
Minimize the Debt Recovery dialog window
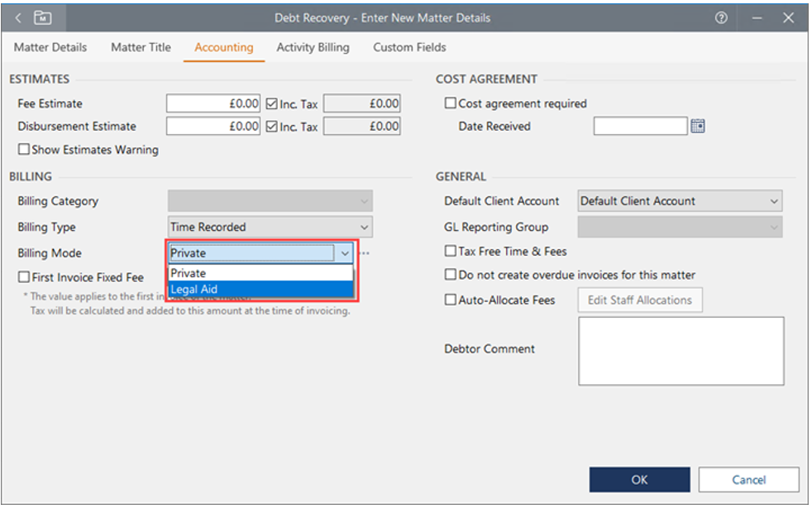(x=755, y=17)
